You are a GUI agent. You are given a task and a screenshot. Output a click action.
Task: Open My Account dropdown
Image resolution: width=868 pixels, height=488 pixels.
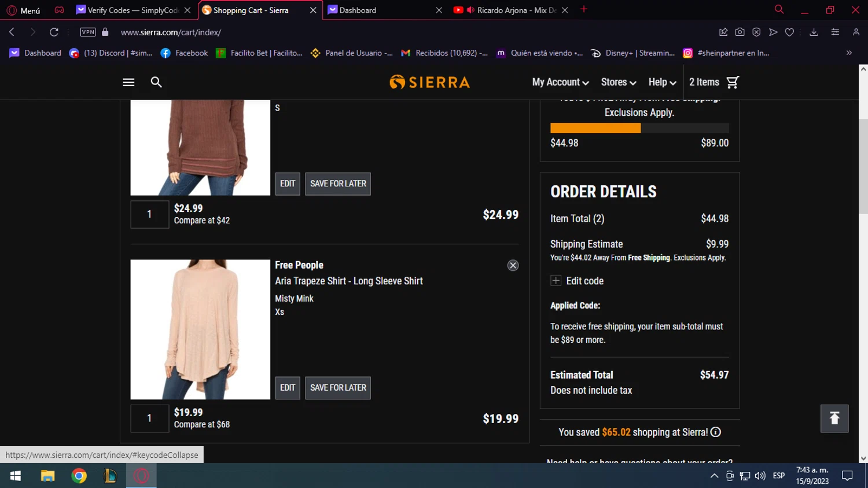(x=560, y=82)
